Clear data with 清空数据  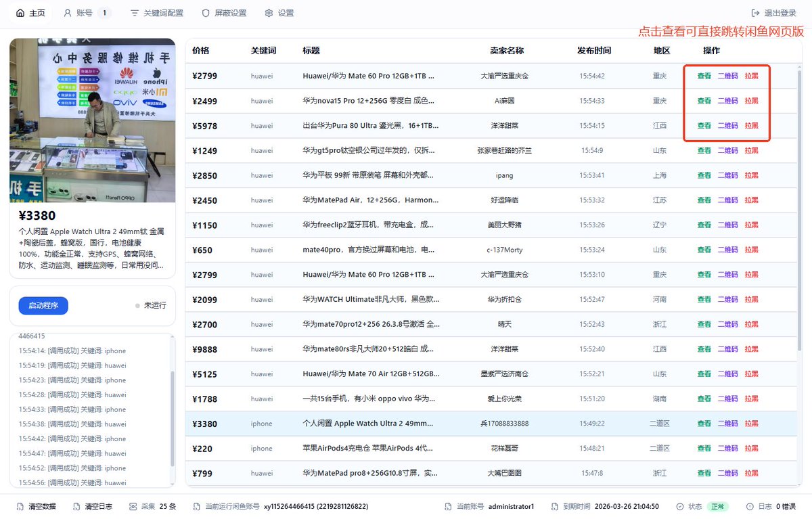click(x=42, y=506)
